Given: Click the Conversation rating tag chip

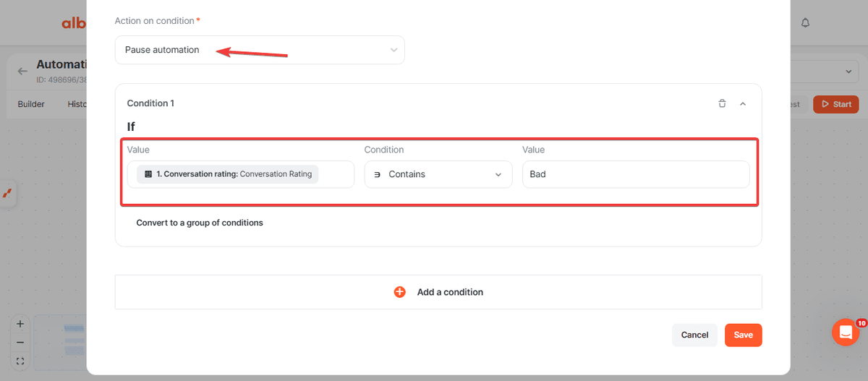Looking at the screenshot, I should 227,174.
